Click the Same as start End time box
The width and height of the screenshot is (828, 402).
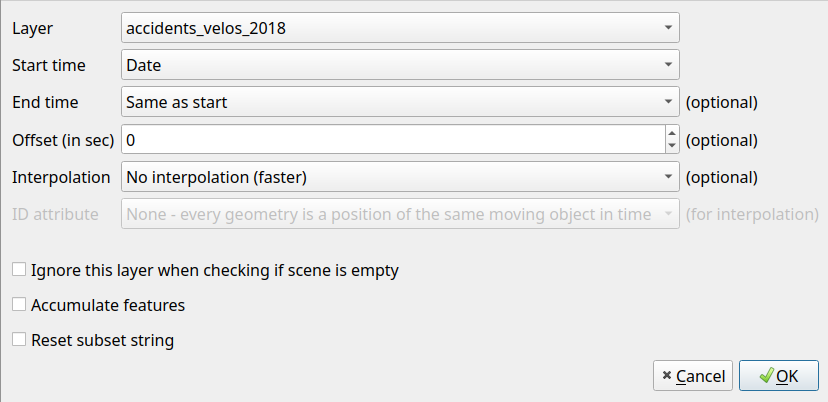pyautogui.click(x=400, y=101)
